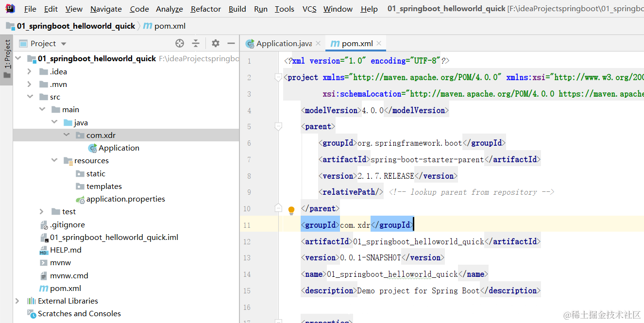Open the Refactor menu
Screen dimensions: 644x323
pyautogui.click(x=206, y=9)
